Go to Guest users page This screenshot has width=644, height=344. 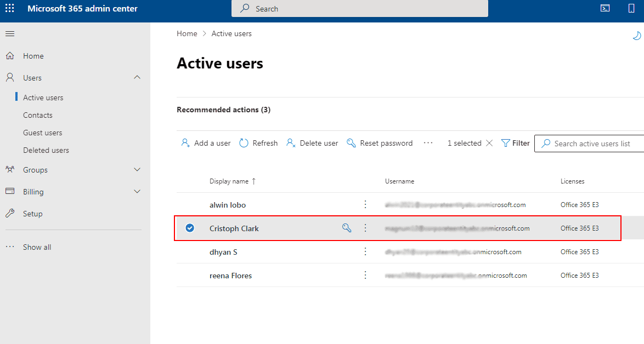[x=43, y=133]
